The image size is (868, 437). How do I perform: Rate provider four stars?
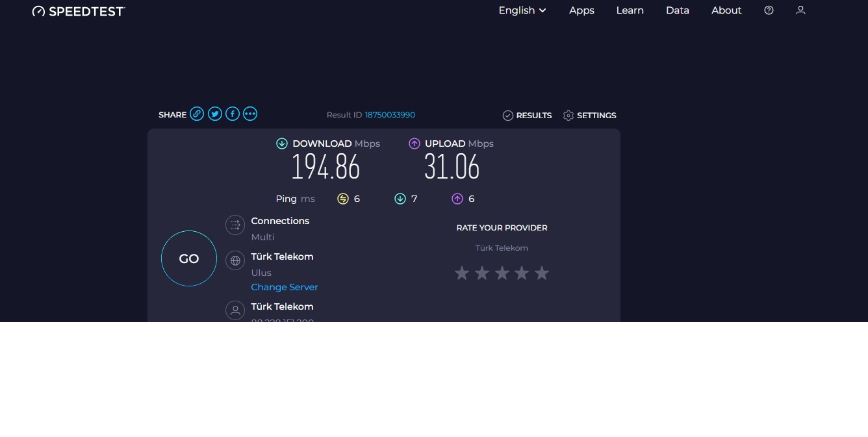(x=522, y=273)
